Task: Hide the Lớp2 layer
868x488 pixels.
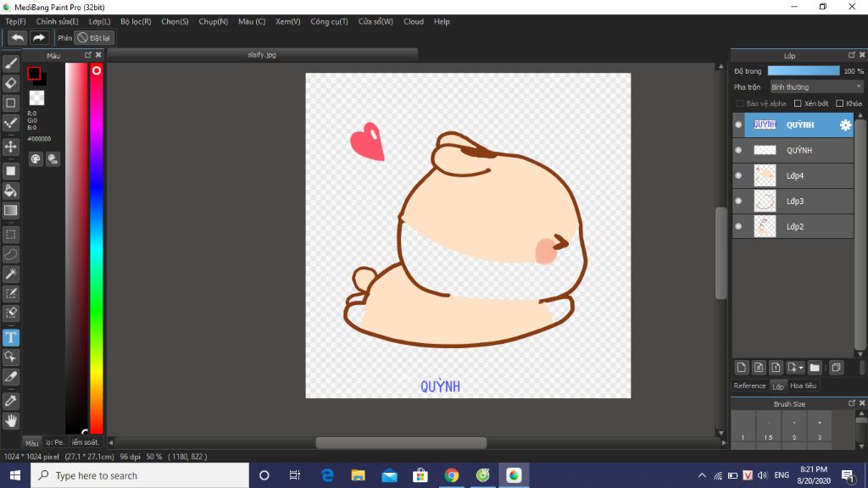Action: [x=738, y=227]
